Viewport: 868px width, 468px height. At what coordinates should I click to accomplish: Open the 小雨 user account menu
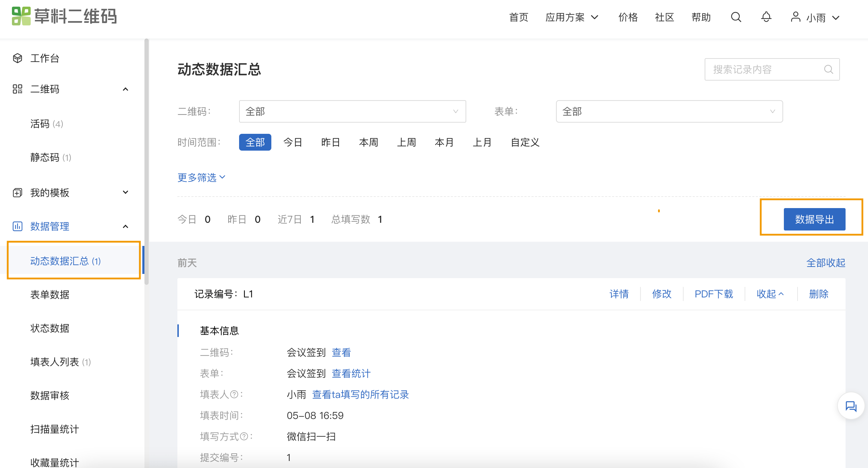tap(815, 18)
